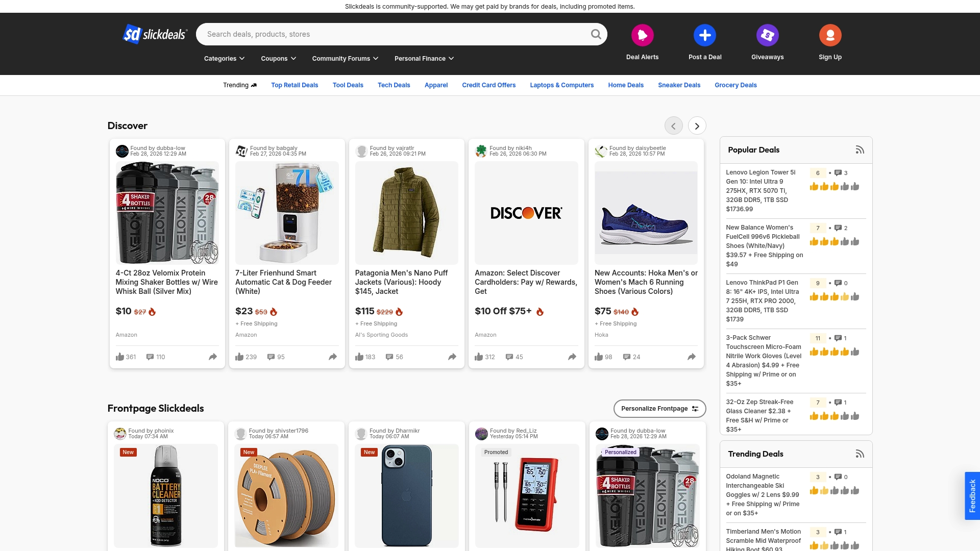980x551 pixels.
Task: Open the Popular Deals RSS feed icon
Action: (x=860, y=149)
